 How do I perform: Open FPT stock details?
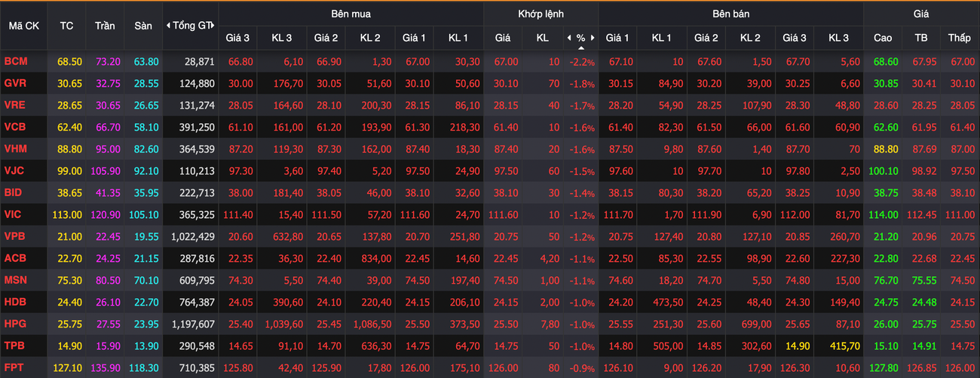click(14, 369)
